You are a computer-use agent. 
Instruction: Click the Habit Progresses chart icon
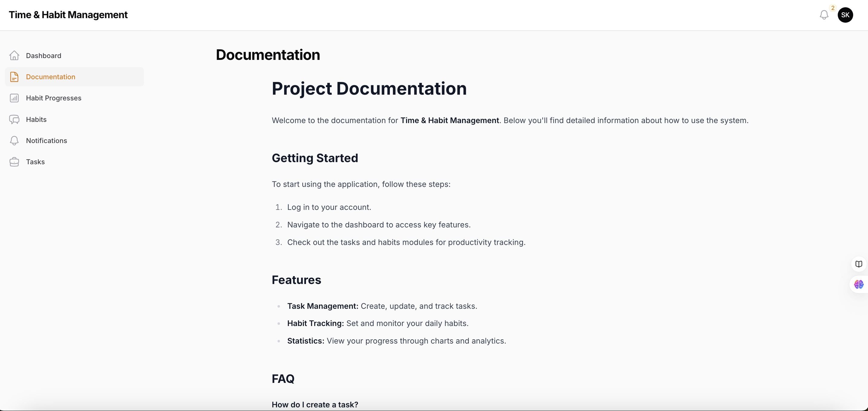pos(14,98)
